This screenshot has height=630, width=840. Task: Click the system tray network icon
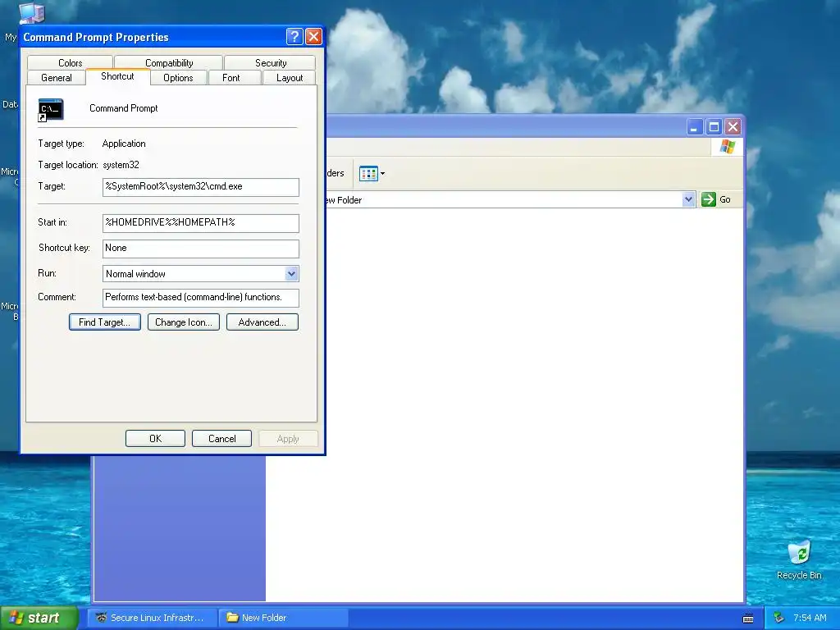click(778, 618)
